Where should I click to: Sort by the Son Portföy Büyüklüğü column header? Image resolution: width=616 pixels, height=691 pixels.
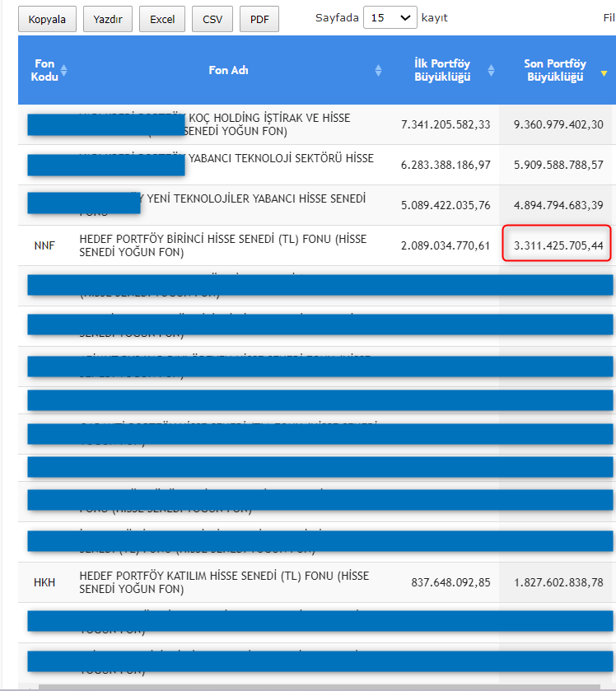point(555,70)
